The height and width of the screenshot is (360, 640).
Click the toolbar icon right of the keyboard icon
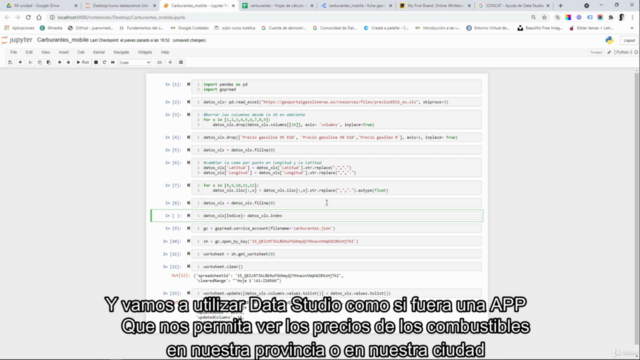(x=170, y=62)
